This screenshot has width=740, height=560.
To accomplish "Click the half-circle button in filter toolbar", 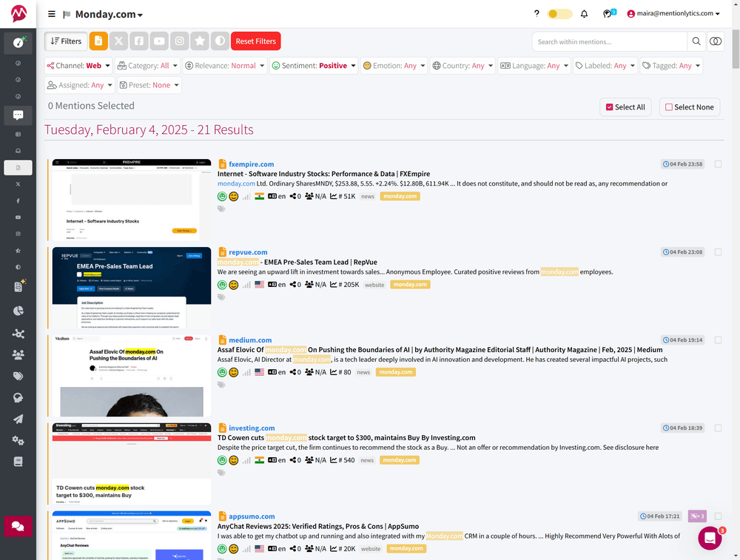I will (220, 41).
